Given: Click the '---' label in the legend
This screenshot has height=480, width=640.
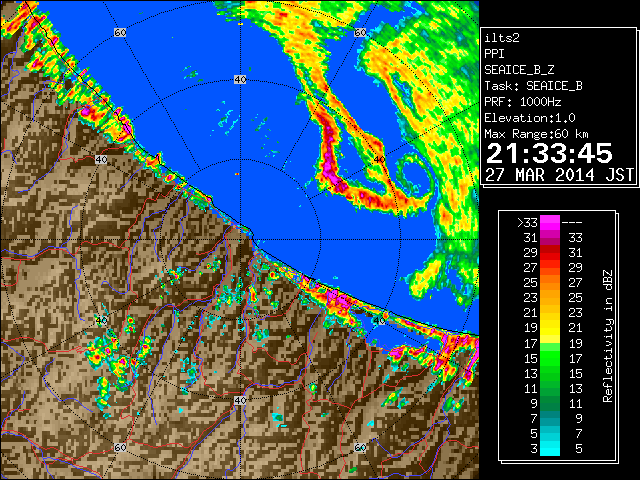Looking at the screenshot, I should (572, 223).
